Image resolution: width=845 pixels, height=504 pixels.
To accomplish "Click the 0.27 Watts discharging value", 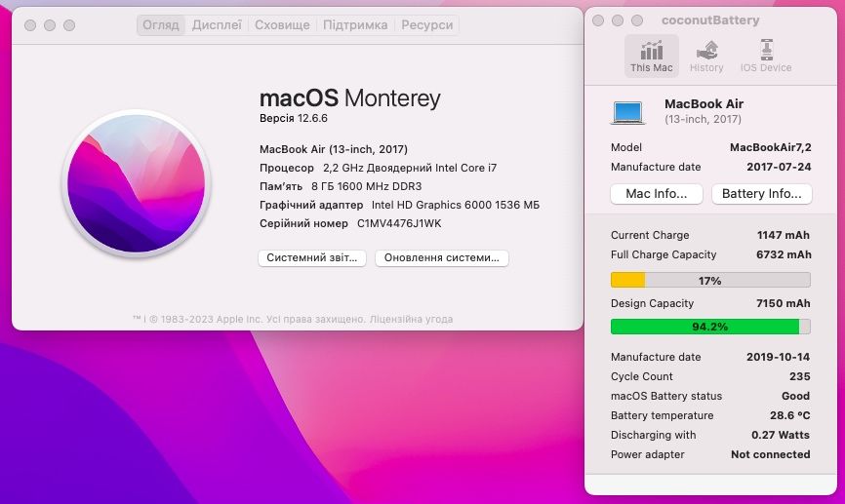I will pos(781,435).
